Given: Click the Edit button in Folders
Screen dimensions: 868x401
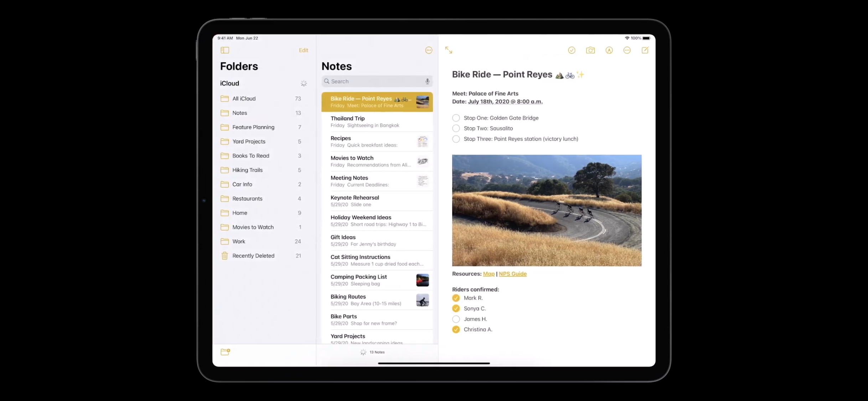Looking at the screenshot, I should click(303, 50).
